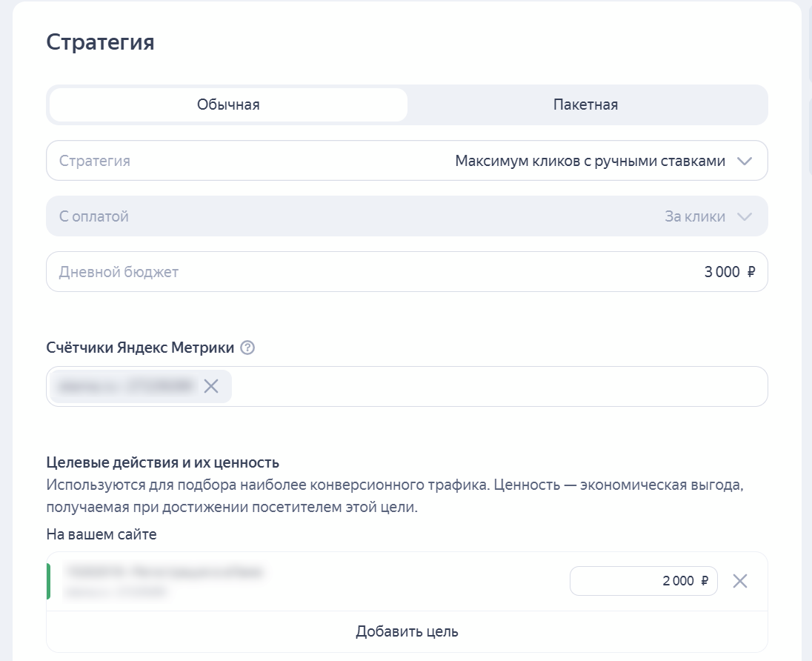Click the goal value field showing 2 000 ₽
The width and height of the screenshot is (812, 661).
point(643,581)
